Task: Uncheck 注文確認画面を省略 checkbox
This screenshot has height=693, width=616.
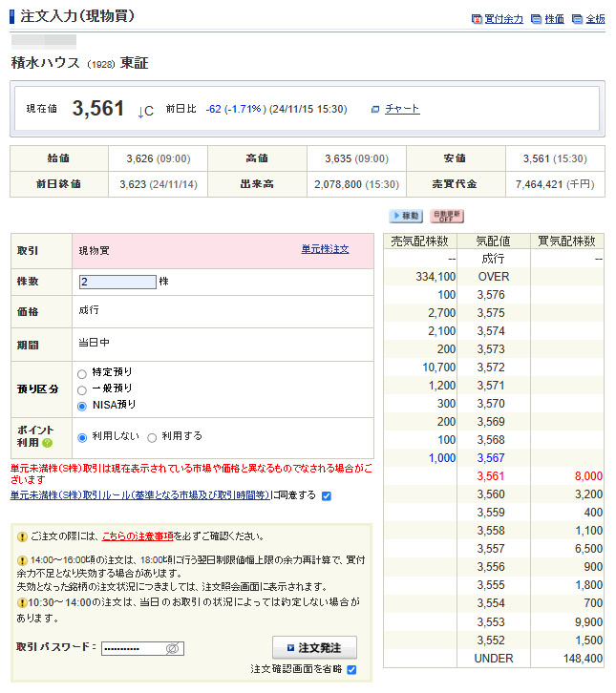Action: pyautogui.click(x=351, y=669)
